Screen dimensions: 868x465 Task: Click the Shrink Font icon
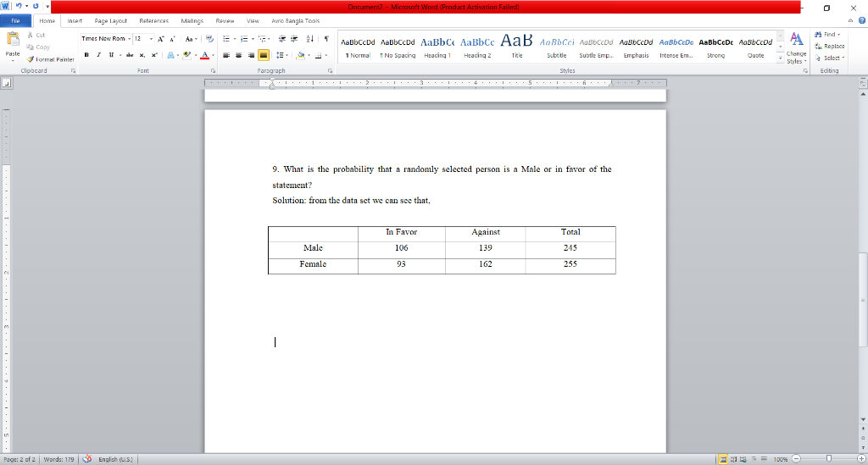click(x=172, y=39)
